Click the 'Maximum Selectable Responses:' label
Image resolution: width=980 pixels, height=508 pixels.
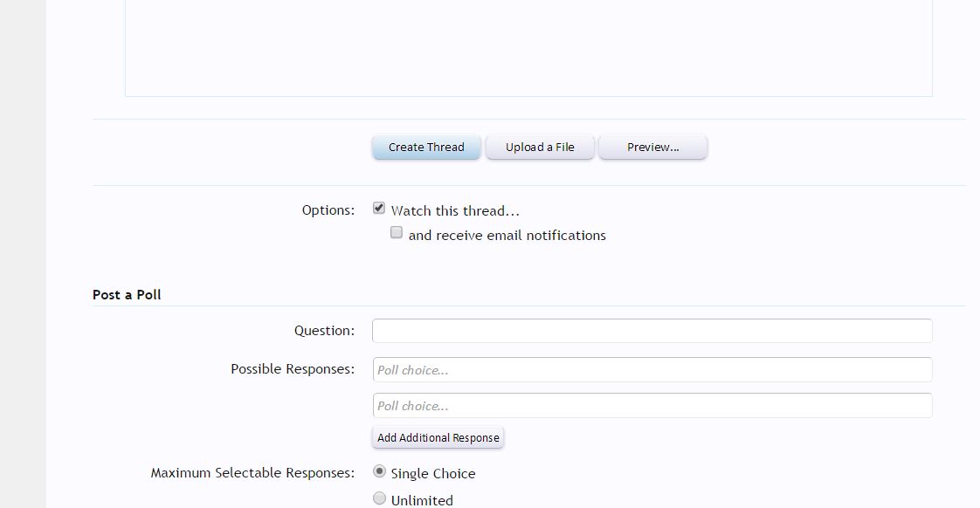[x=252, y=473]
